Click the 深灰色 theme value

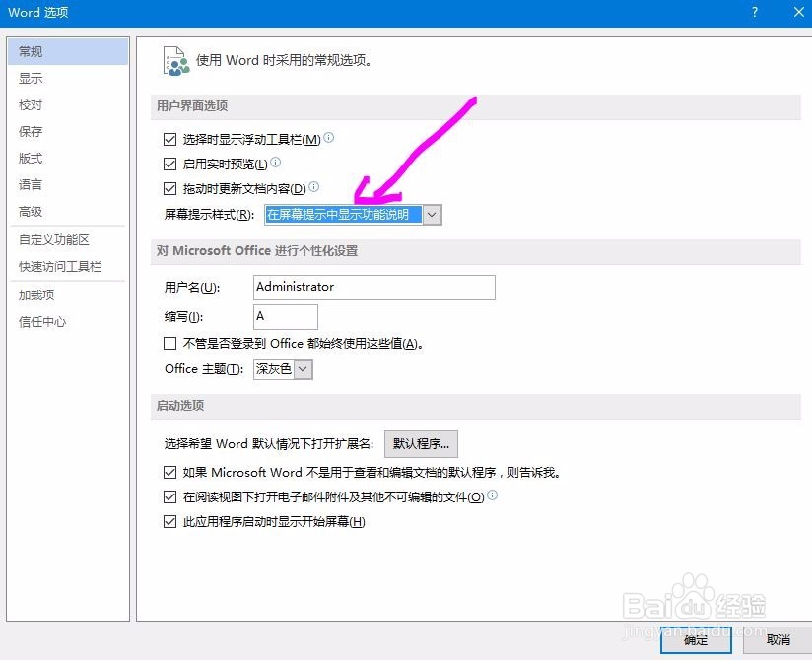pyautogui.click(x=273, y=369)
